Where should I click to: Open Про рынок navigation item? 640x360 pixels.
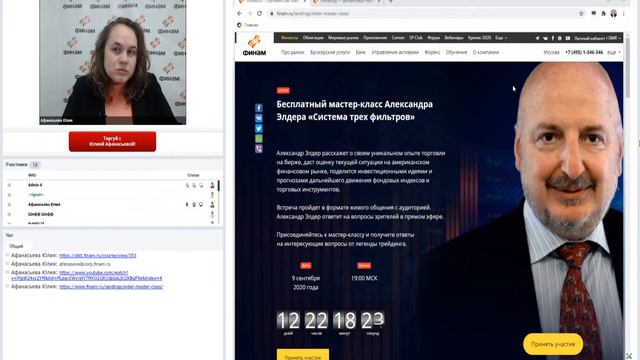[293, 52]
